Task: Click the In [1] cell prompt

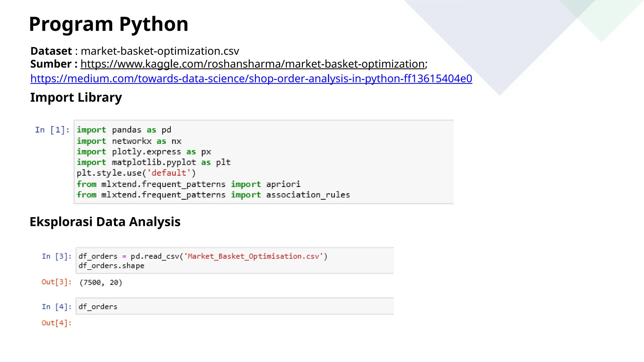Action: (52, 130)
